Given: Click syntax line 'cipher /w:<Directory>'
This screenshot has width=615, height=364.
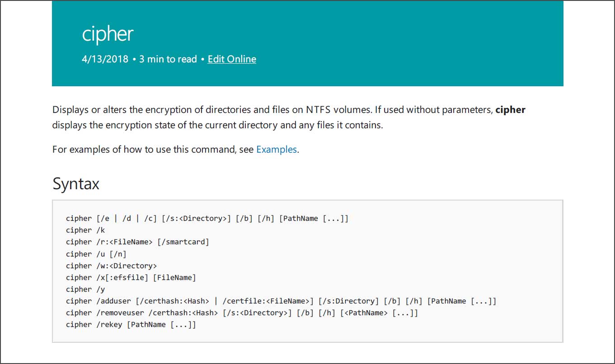Looking at the screenshot, I should 112,266.
